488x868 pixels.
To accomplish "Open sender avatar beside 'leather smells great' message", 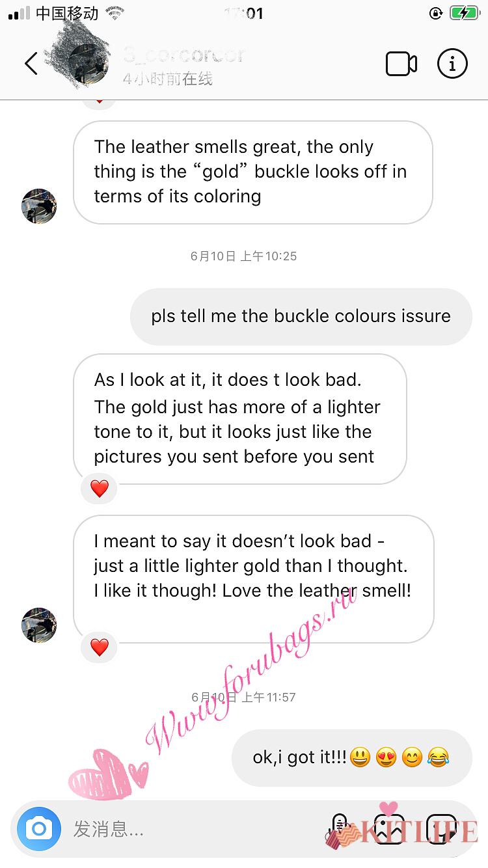I will [39, 206].
